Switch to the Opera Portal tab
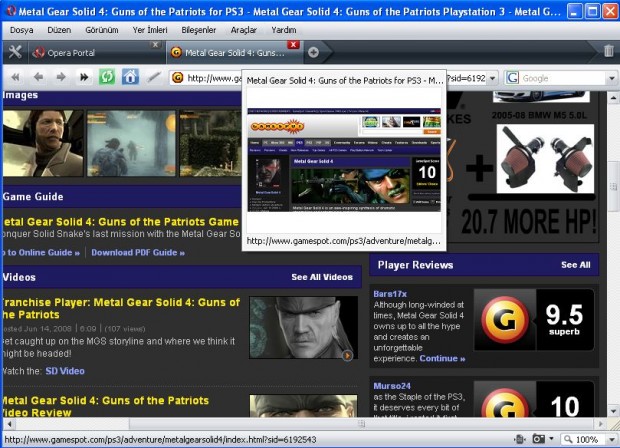Screen dimensions: 620x448 tap(95, 52)
